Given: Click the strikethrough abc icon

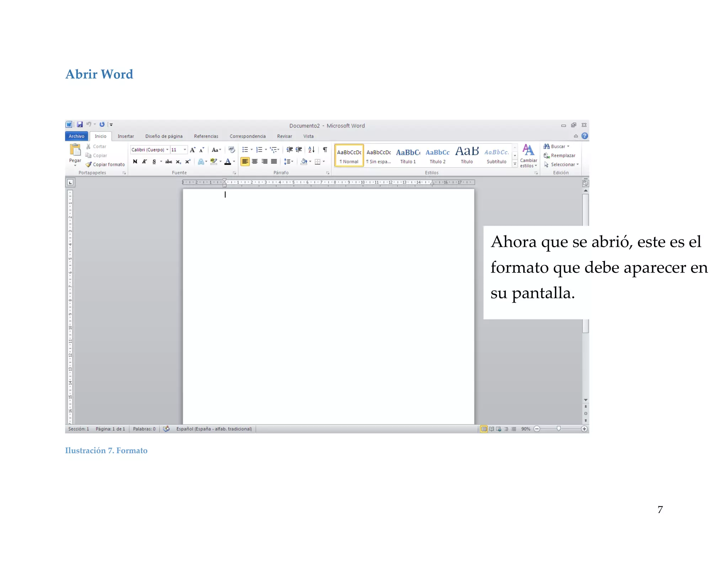Looking at the screenshot, I should coord(168,162).
